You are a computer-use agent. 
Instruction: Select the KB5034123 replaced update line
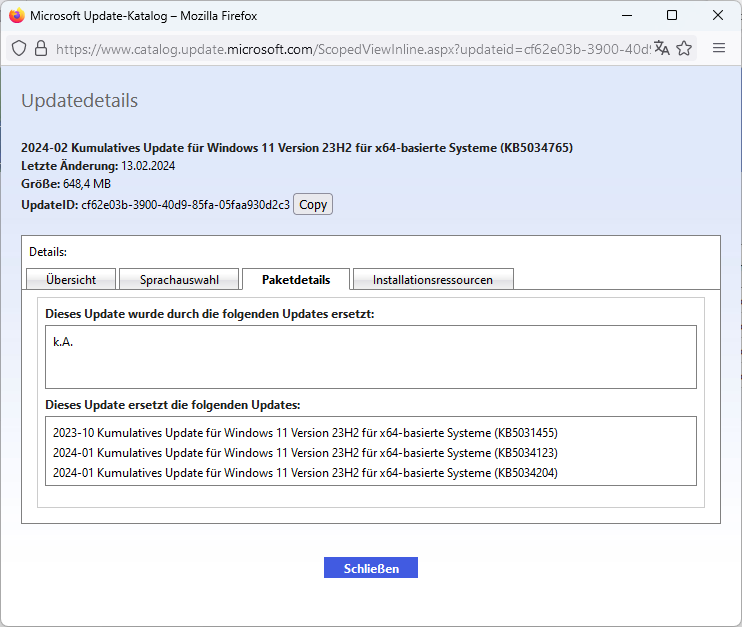305,453
